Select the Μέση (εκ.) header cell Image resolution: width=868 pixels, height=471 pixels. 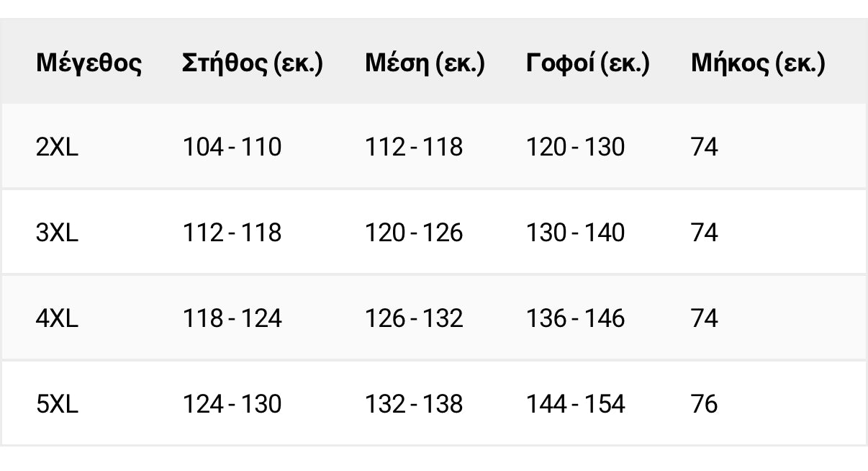pos(425,64)
